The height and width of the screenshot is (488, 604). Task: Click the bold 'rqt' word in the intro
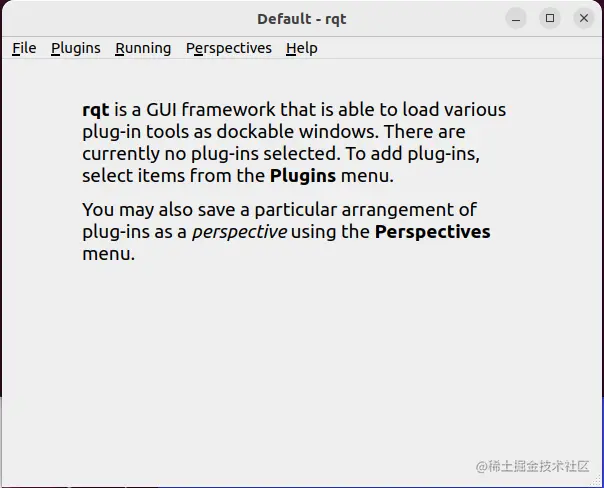coord(96,110)
